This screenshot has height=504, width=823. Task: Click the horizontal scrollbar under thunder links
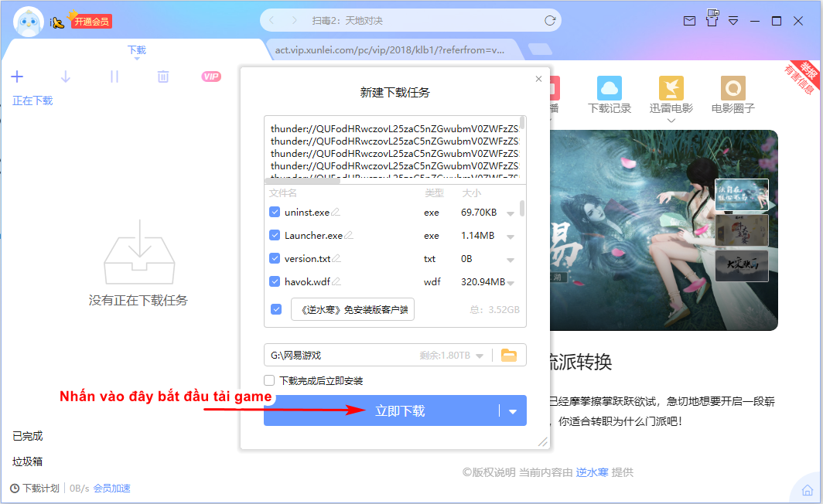[x=303, y=180]
